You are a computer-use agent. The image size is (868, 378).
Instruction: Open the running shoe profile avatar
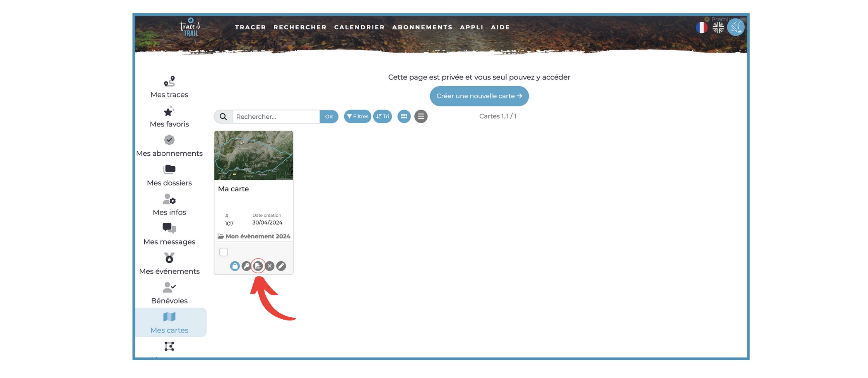tap(735, 27)
